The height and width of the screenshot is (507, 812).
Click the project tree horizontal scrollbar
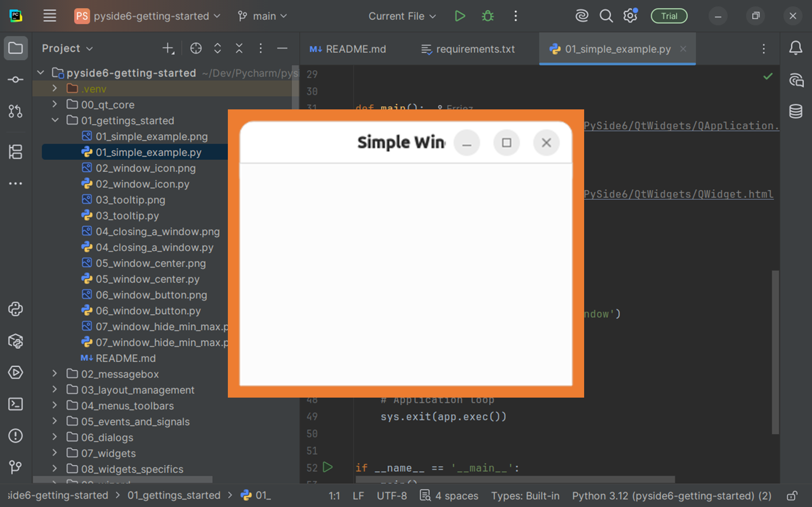point(123,480)
